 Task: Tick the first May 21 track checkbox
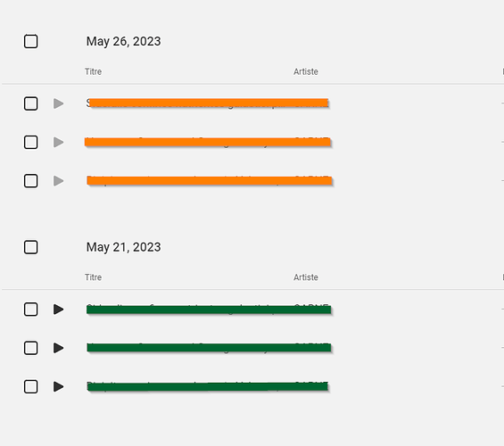point(31,310)
